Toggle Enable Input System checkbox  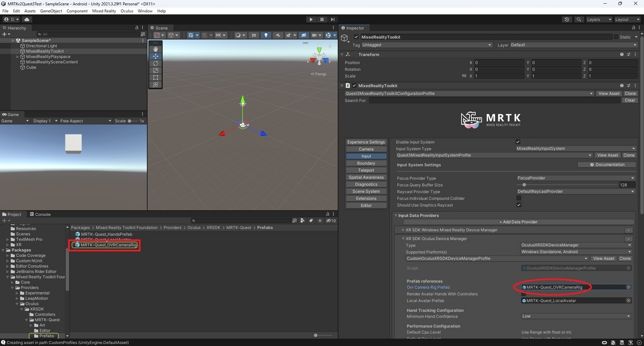(518, 142)
